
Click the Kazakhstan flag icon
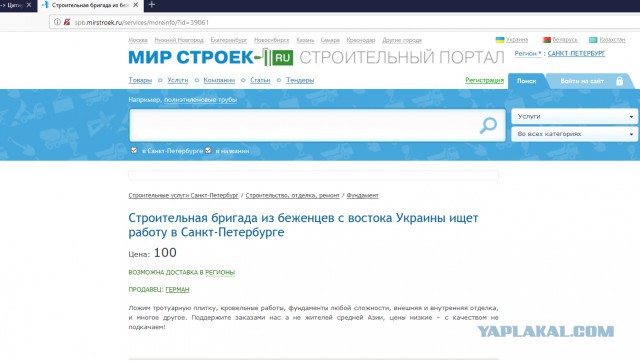coord(593,40)
